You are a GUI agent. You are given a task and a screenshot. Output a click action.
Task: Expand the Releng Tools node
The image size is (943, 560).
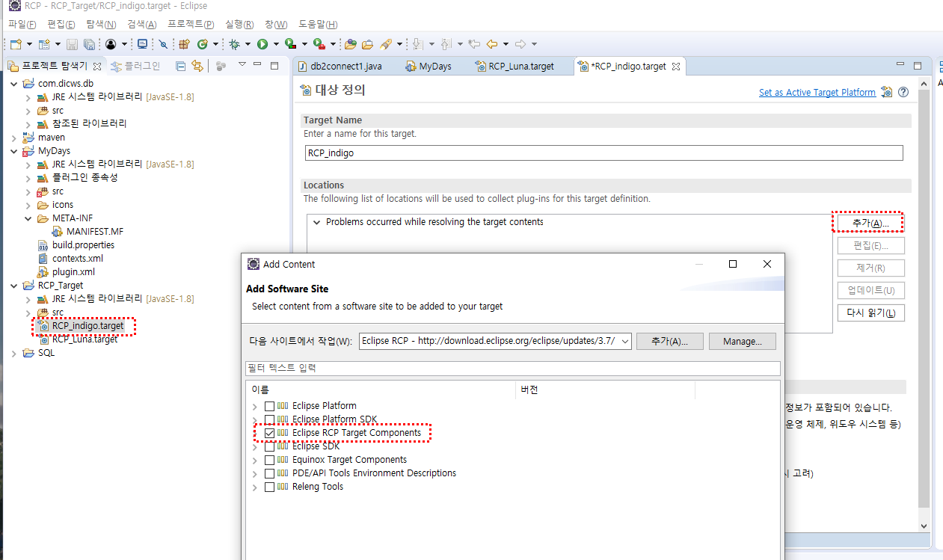click(255, 487)
